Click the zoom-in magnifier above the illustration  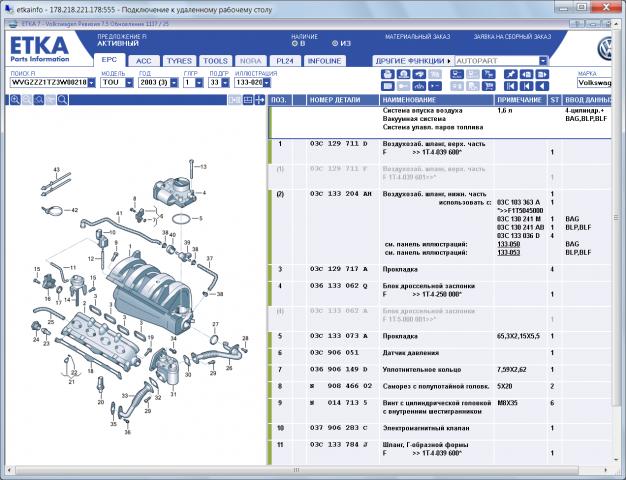15,100
